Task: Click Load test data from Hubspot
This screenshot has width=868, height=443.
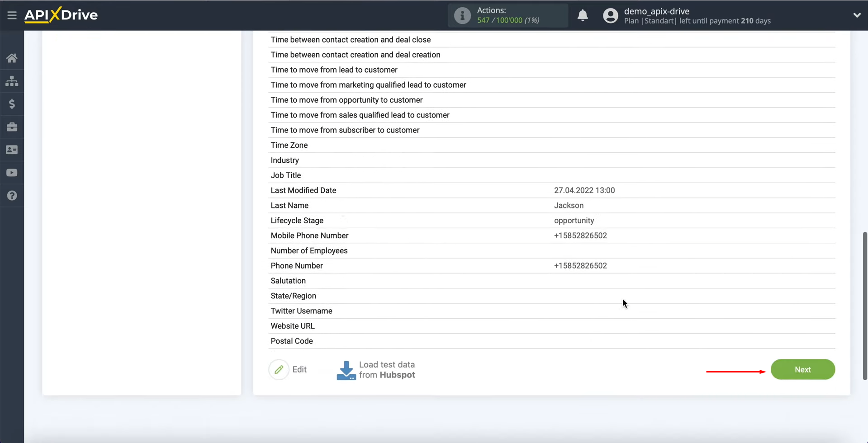Action: pos(387,369)
